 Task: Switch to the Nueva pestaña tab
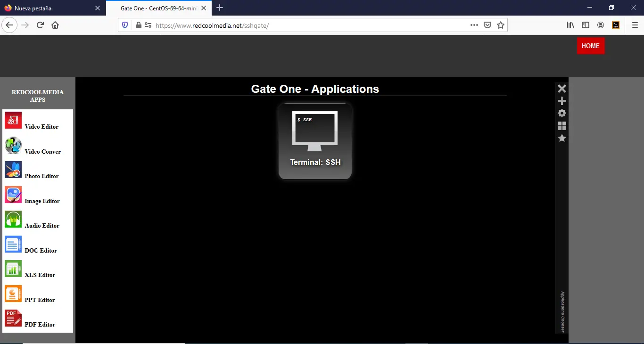pyautogui.click(x=53, y=8)
